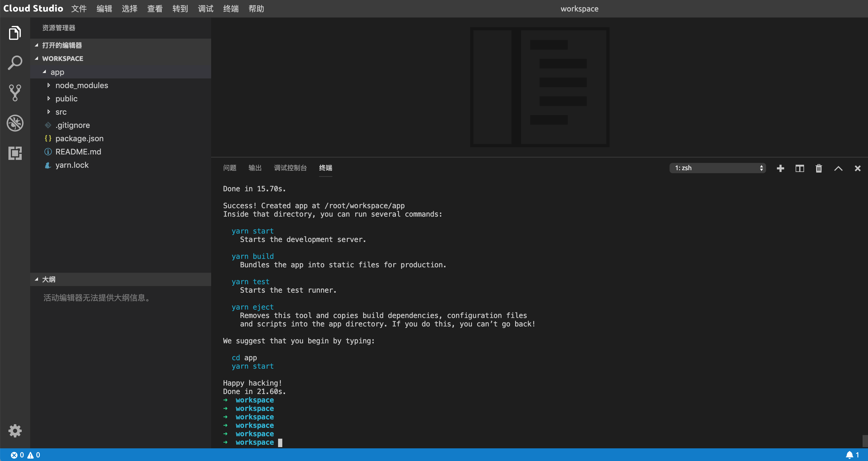Switch to the 输出 panel tab
The width and height of the screenshot is (868, 461).
point(255,168)
